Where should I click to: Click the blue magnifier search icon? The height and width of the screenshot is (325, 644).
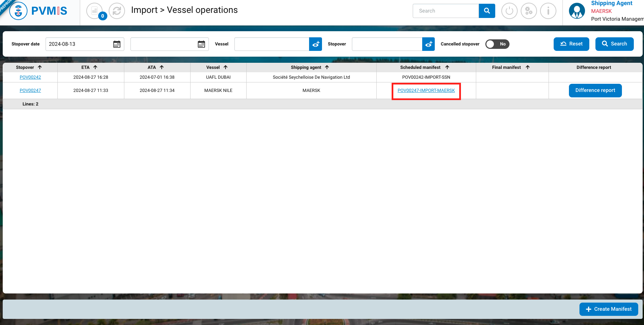pyautogui.click(x=487, y=11)
